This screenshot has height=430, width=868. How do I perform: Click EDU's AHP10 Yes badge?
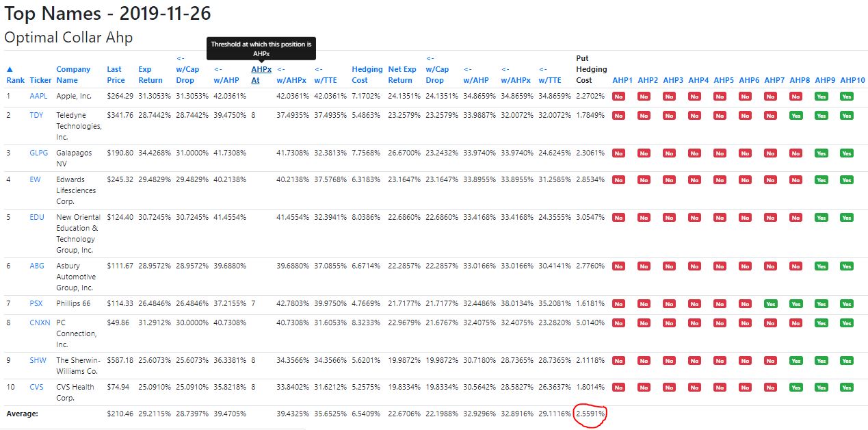[847, 218]
